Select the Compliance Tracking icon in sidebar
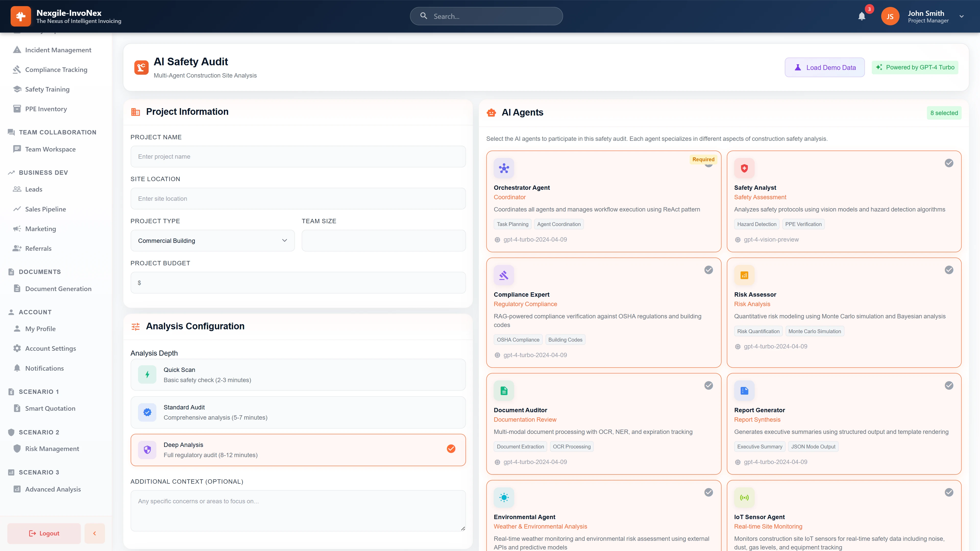 tap(17, 70)
